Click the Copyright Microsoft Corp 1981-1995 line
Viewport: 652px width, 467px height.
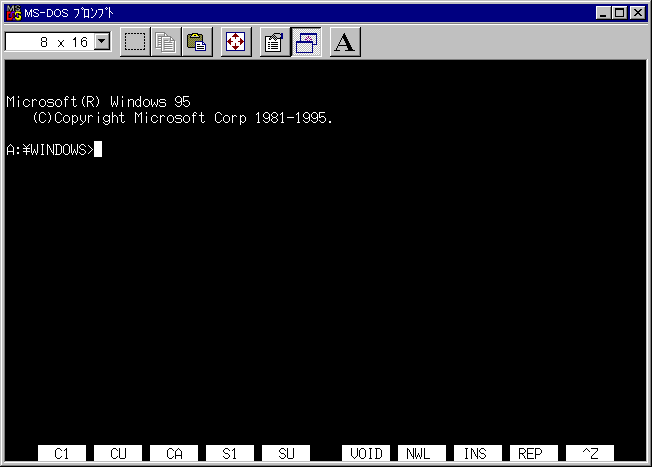[183, 118]
